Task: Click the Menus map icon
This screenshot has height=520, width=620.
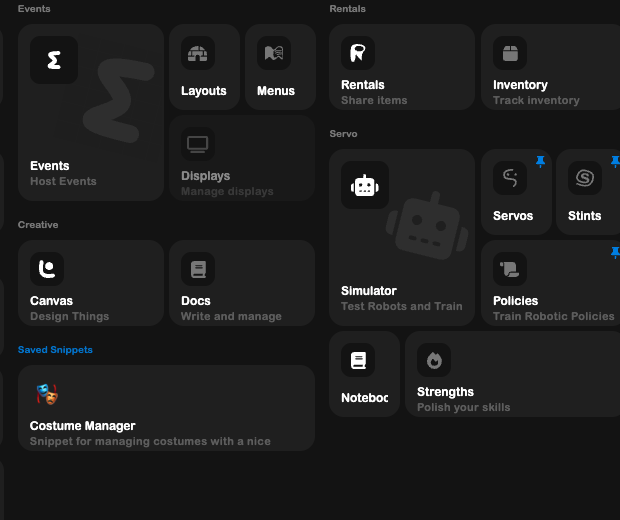Action: (x=274, y=53)
